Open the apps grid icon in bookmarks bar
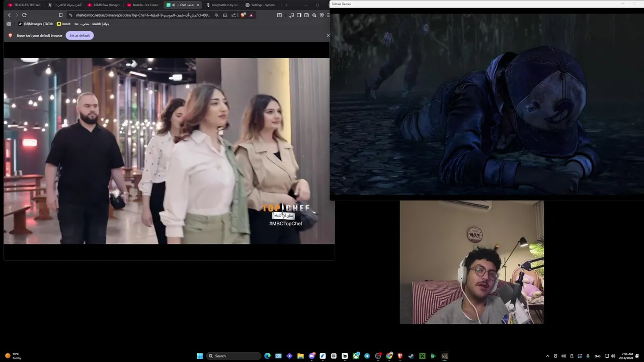 tap(9, 24)
